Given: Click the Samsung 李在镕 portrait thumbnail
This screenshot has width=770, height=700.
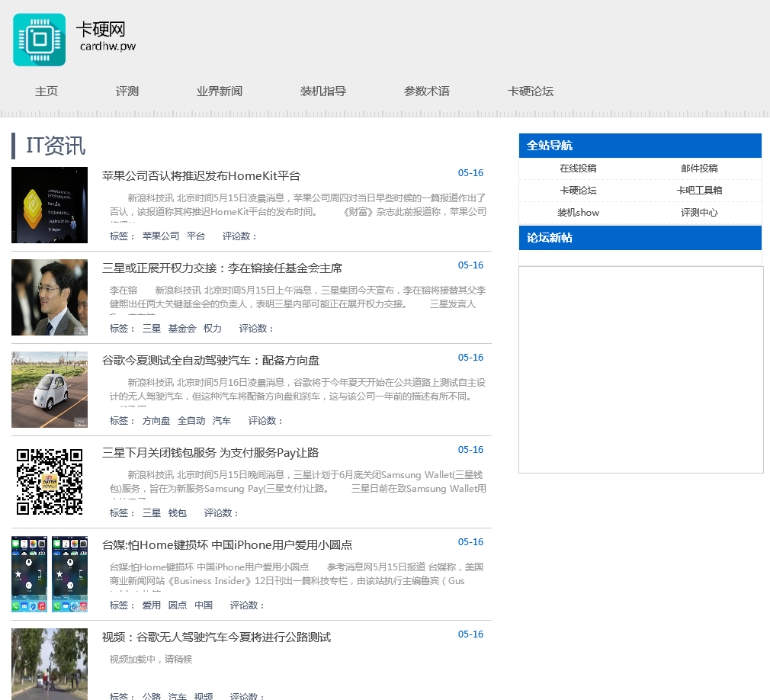Looking at the screenshot, I should (x=50, y=297).
